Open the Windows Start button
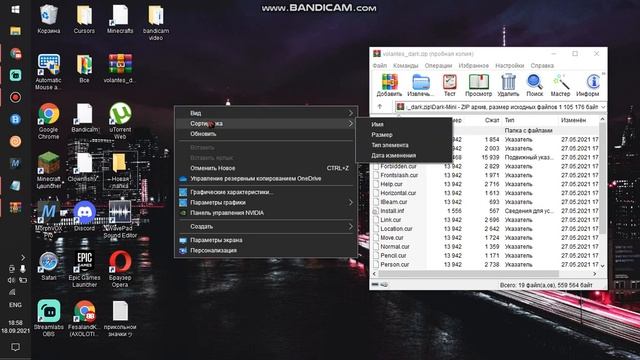 (16, 9)
